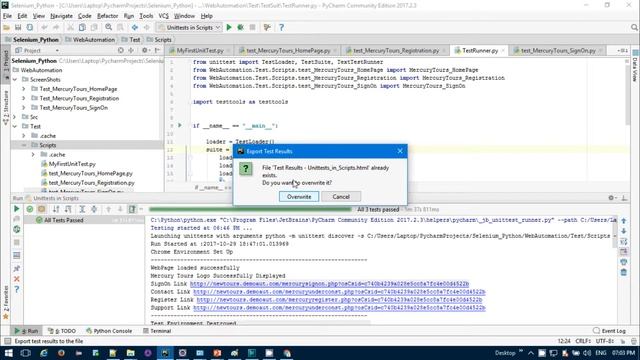Open the 'Unittests in Scripts' run configuration dropdown

tap(190, 27)
